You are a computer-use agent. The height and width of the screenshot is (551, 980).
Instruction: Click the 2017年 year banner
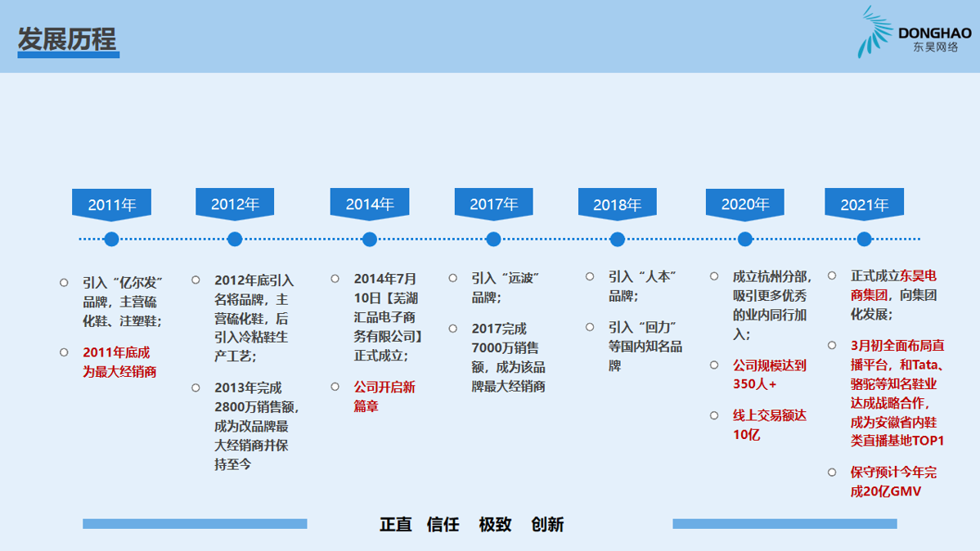point(493,204)
